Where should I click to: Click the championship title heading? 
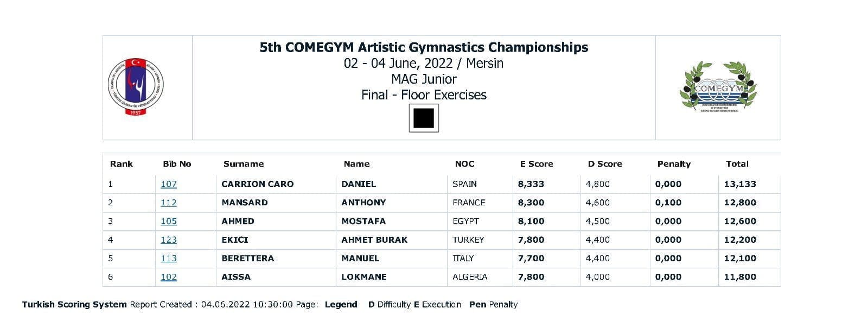(424, 47)
